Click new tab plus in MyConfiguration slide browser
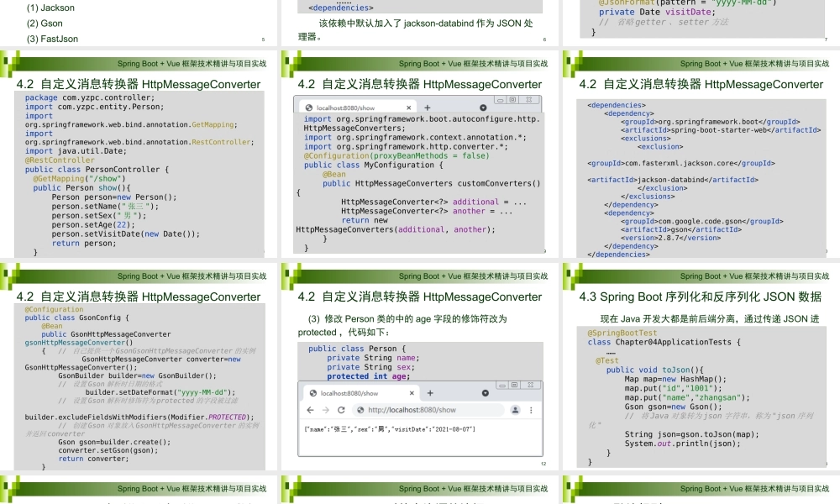This screenshot has width=840, height=504. coord(427,108)
